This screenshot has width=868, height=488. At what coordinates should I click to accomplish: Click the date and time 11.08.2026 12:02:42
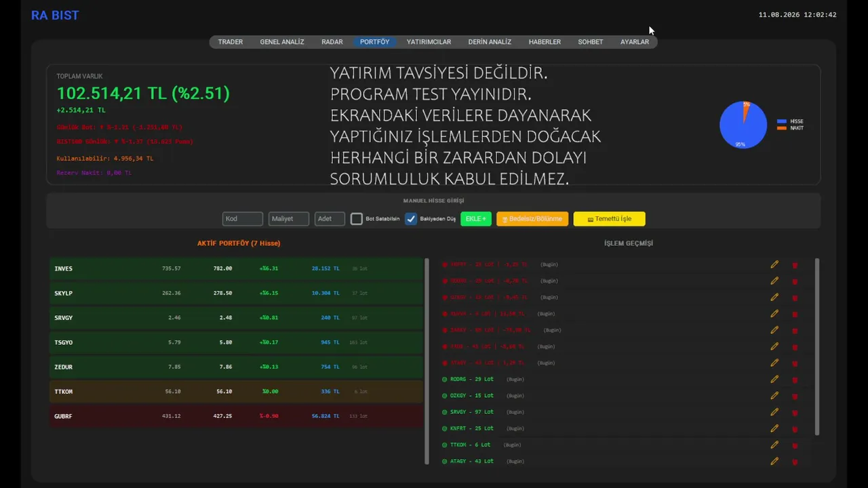797,15
